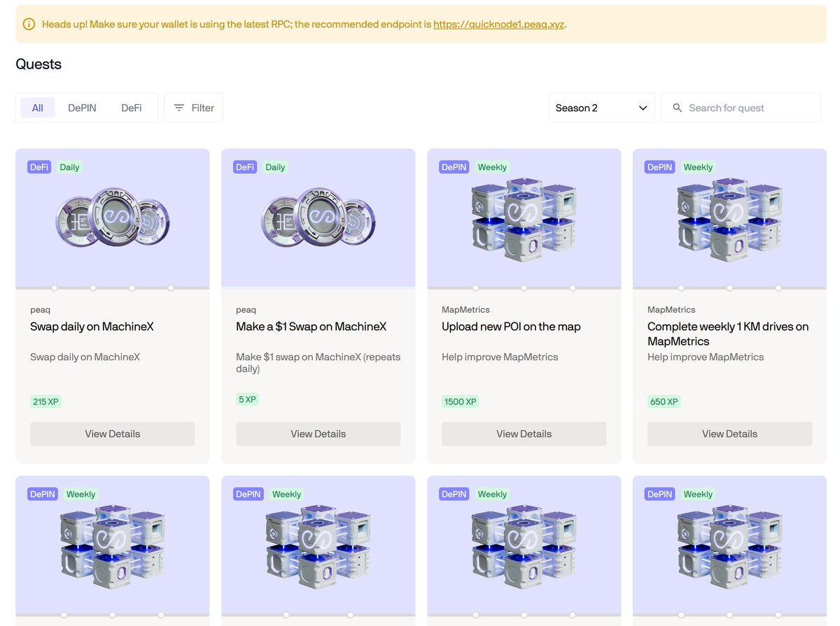View Details for weekly 1 KM drives quest
This screenshot has width=840, height=626.
729,434
